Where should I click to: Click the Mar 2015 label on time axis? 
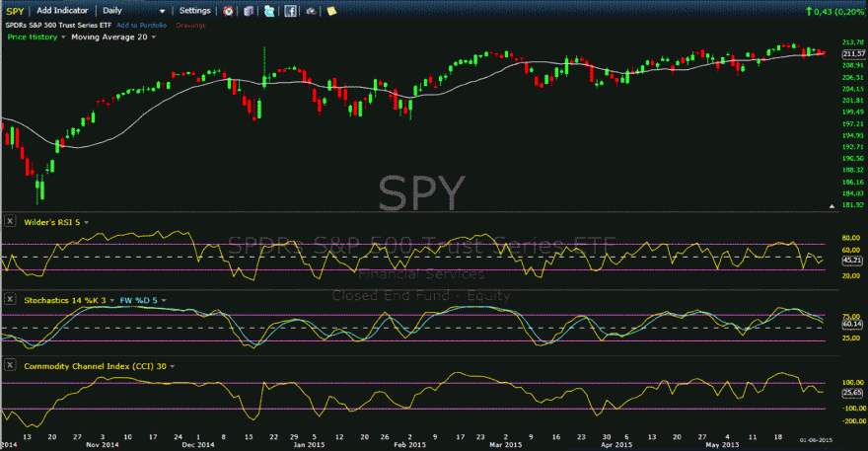505,444
